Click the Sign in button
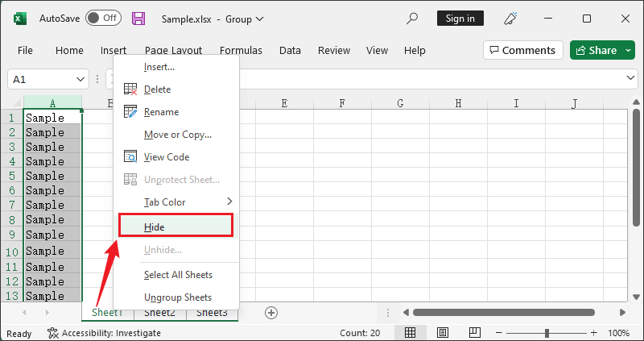Viewport: 644px width, 341px height. click(460, 19)
